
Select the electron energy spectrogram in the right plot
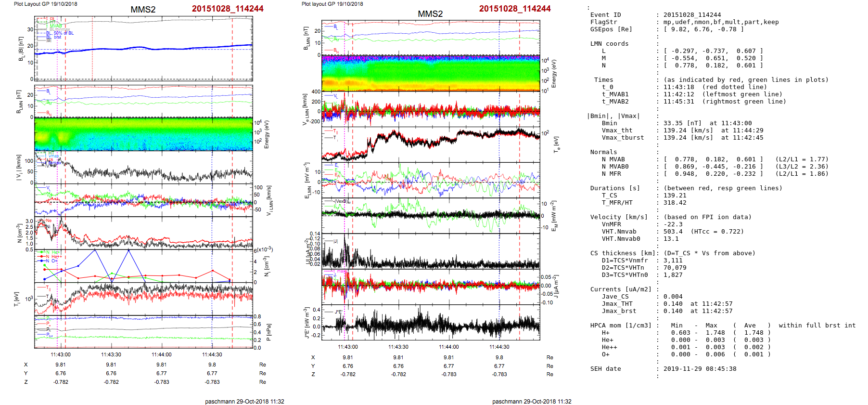(431, 74)
